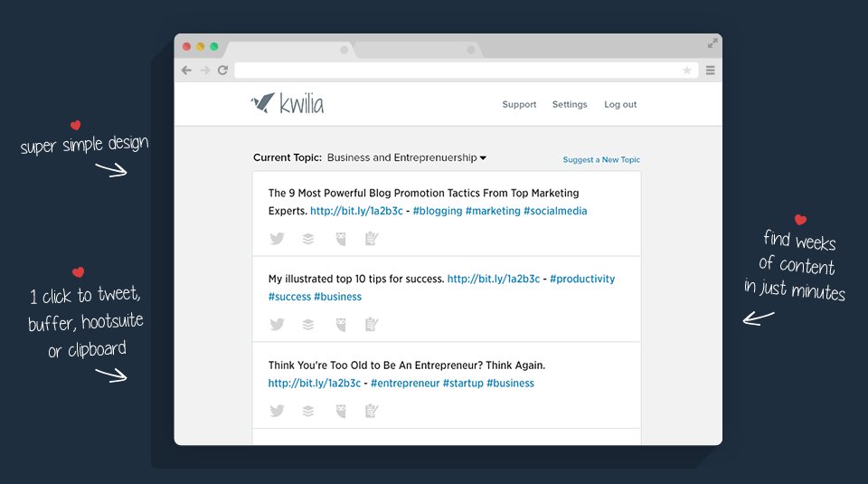The image size is (868, 484).
Task: Open bit.ly link in Entrepreneur post
Action: click(315, 384)
